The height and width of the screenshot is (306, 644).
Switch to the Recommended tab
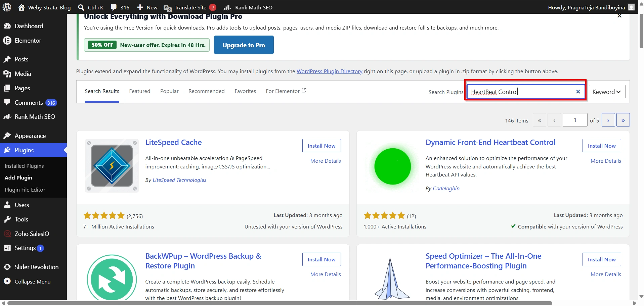(207, 91)
